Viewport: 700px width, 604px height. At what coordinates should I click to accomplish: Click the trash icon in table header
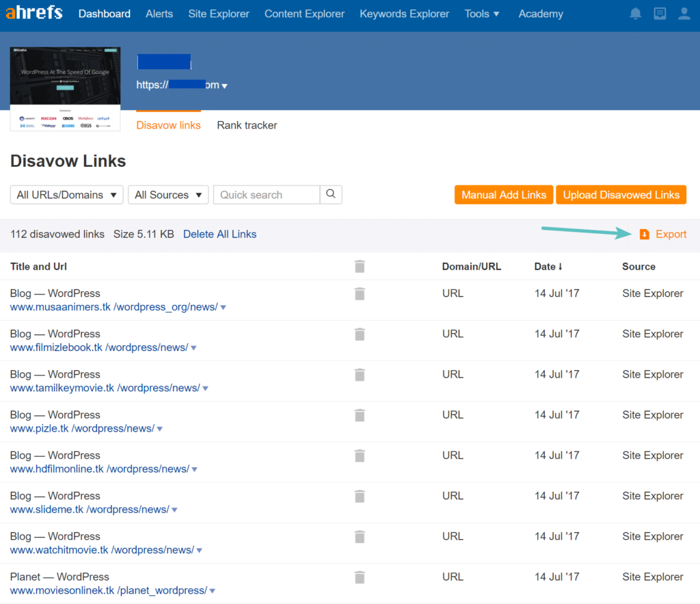pyautogui.click(x=360, y=267)
